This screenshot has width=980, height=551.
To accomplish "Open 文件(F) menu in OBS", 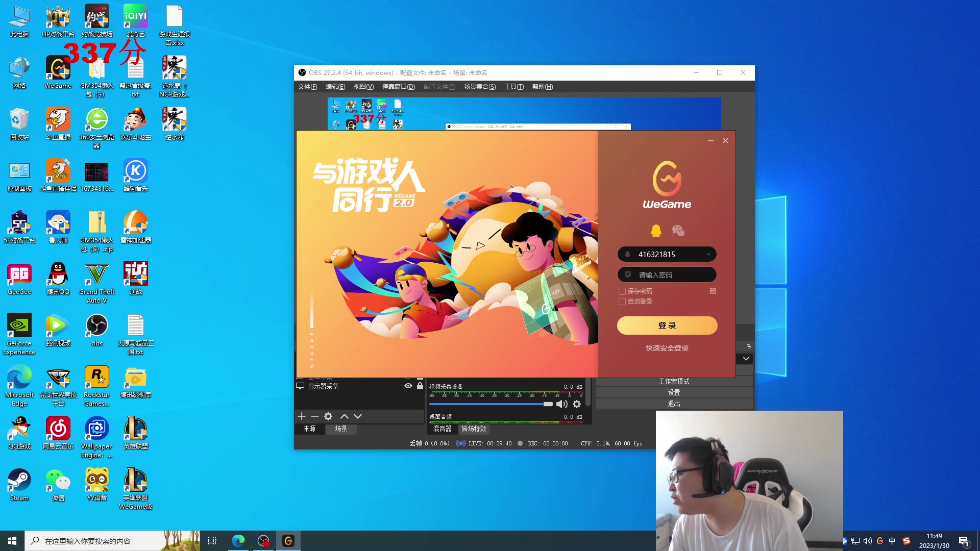I will click(x=307, y=87).
